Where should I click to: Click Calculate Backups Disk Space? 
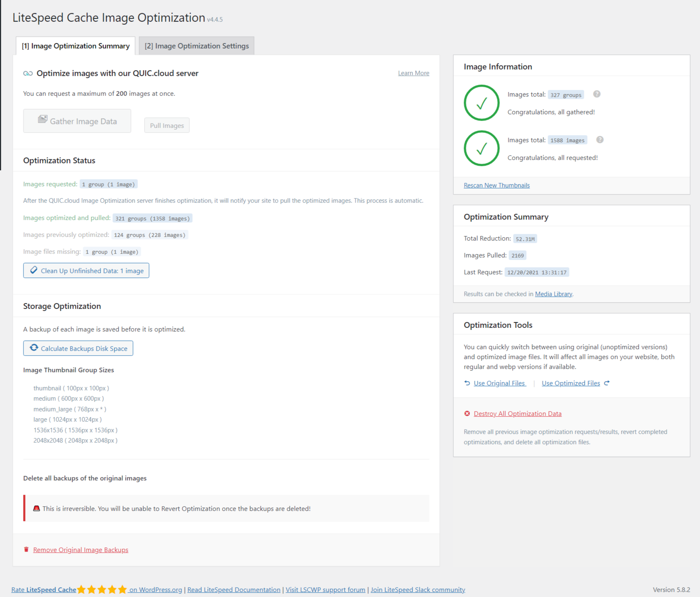coord(78,348)
